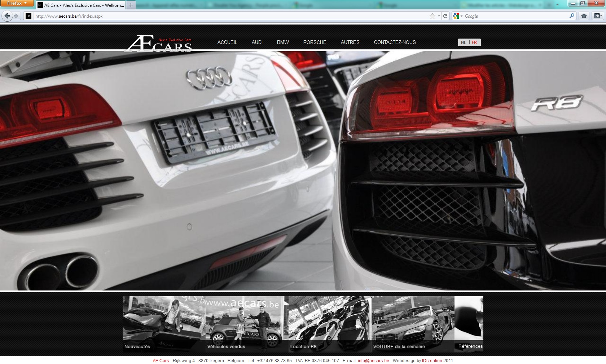Open the VOITURE de la semaine thumbnail
This screenshot has width=606, height=364.
point(413,324)
